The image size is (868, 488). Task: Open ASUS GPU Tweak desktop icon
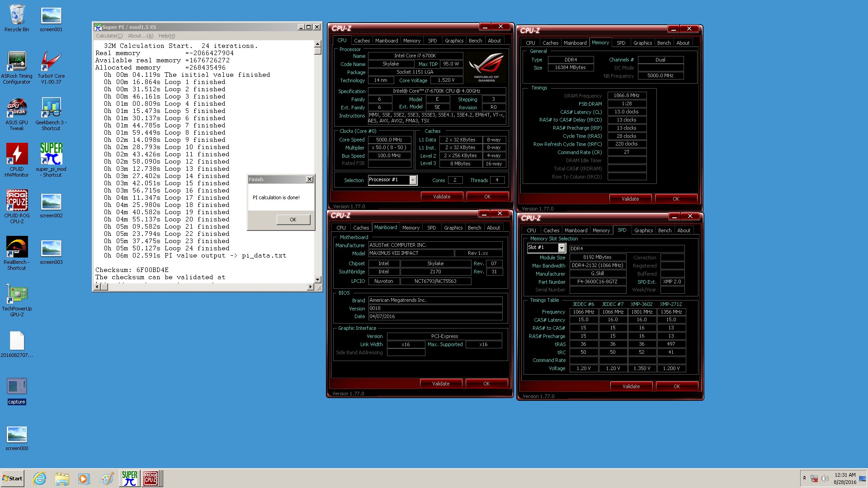pos(17,114)
